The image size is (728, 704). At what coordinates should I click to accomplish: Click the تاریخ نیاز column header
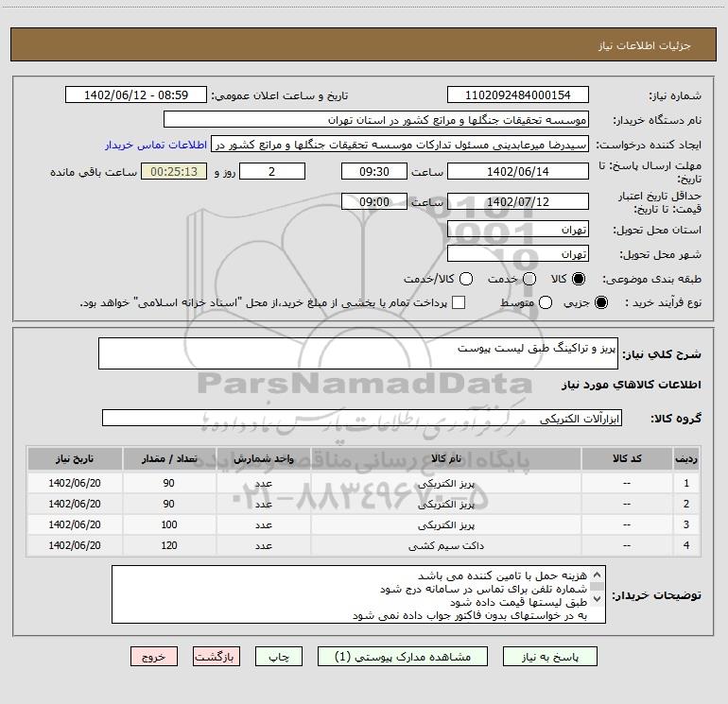click(75, 459)
